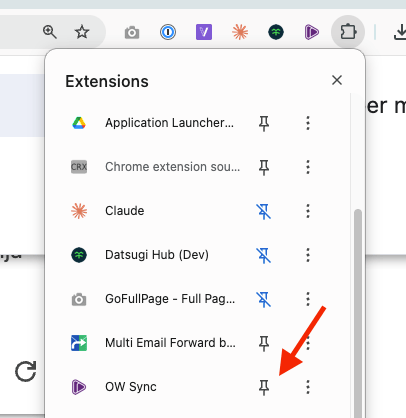Toggle the Extensions puzzle piece button
406x418 pixels.
tap(348, 32)
